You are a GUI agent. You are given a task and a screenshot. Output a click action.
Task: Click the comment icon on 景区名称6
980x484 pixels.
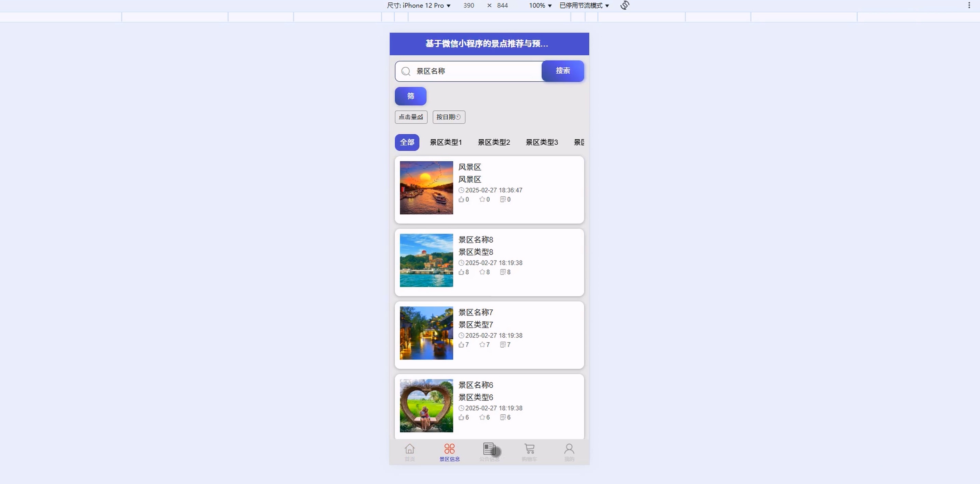[x=503, y=417]
